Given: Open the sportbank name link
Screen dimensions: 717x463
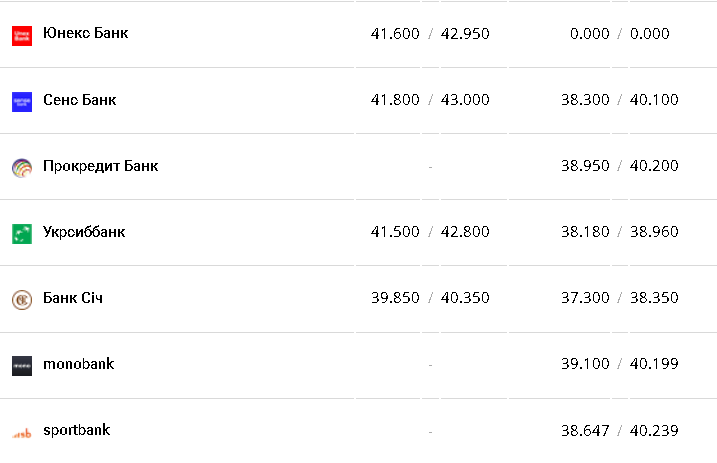Looking at the screenshot, I should point(76,430).
